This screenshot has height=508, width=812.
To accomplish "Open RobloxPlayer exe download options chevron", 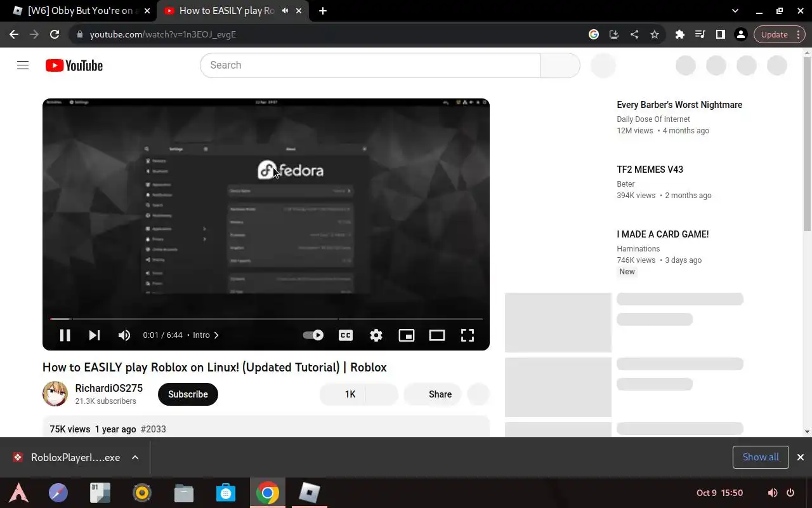I will [135, 457].
